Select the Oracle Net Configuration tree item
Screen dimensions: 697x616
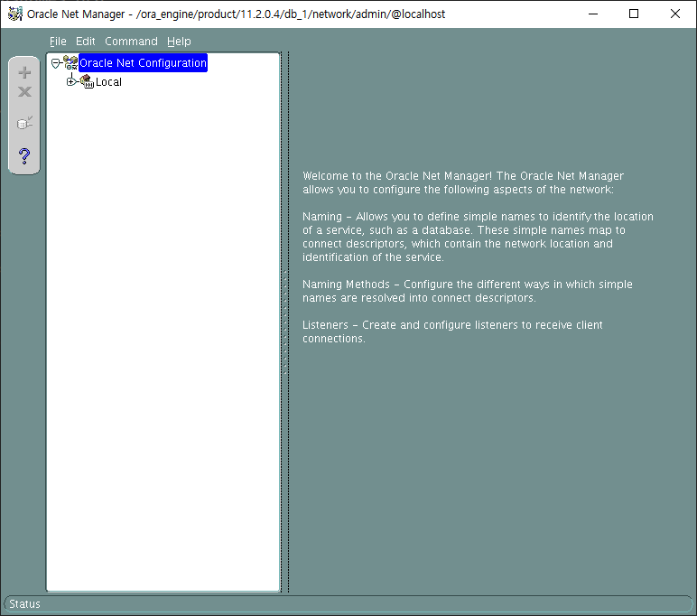pyautogui.click(x=143, y=63)
